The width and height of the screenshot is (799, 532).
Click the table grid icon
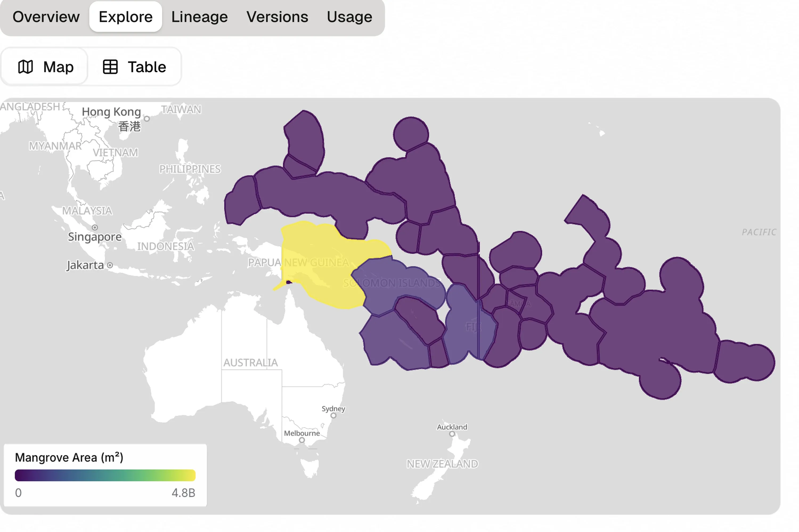[110, 67]
